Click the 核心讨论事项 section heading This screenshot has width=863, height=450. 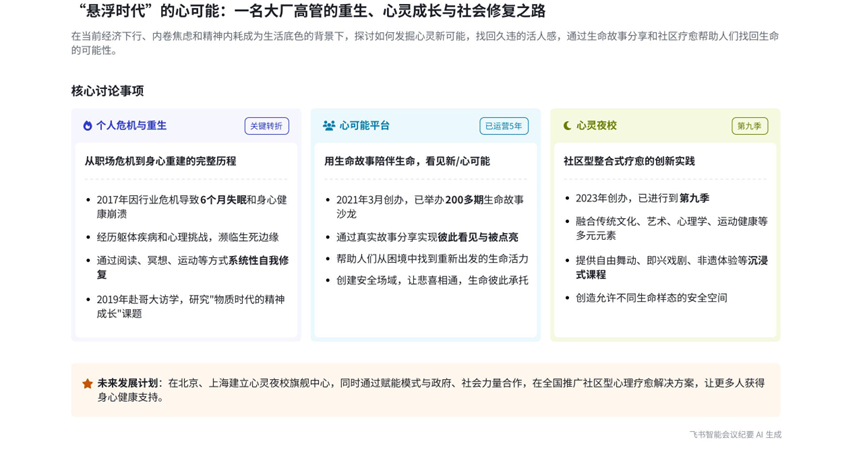click(107, 91)
